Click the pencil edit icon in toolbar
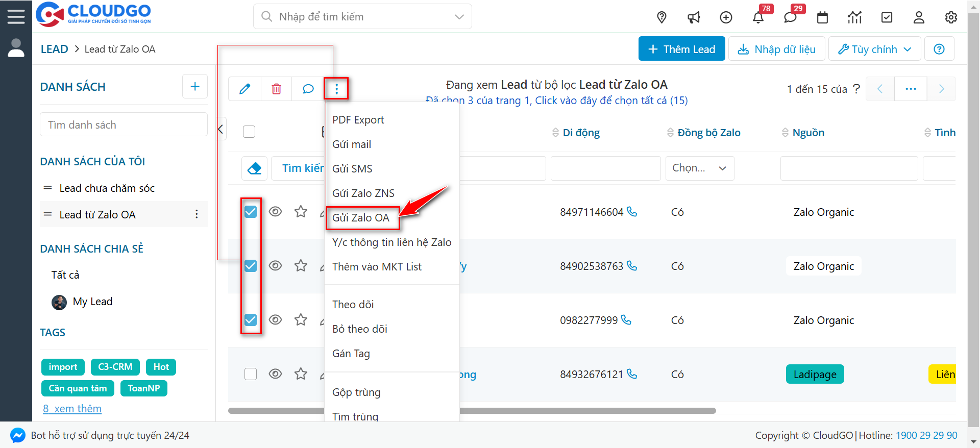980x448 pixels. tap(245, 89)
